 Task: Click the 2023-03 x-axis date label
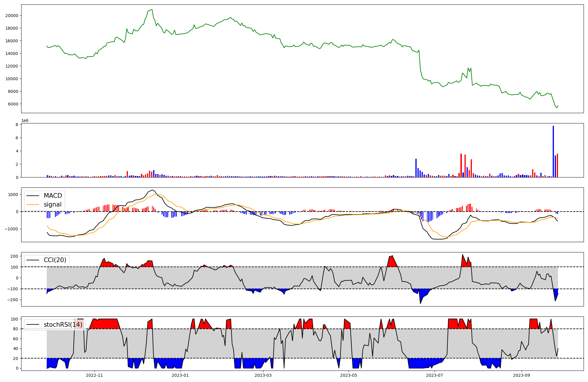263,375
